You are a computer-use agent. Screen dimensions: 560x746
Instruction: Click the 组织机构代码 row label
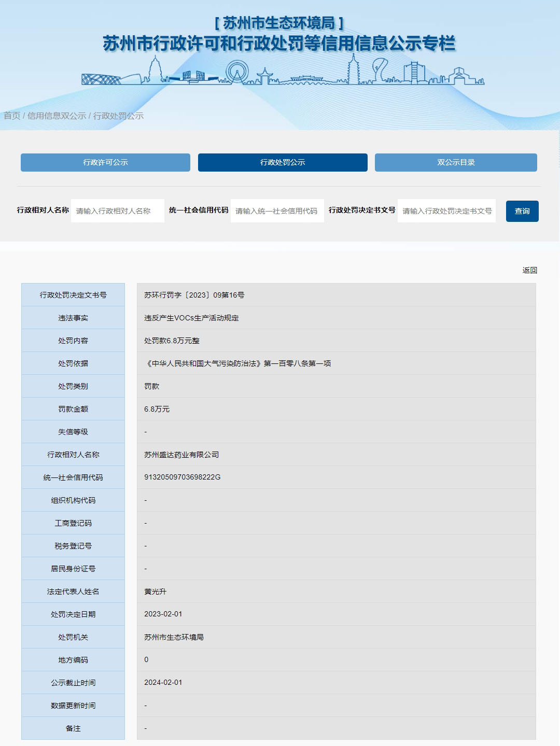(73, 500)
